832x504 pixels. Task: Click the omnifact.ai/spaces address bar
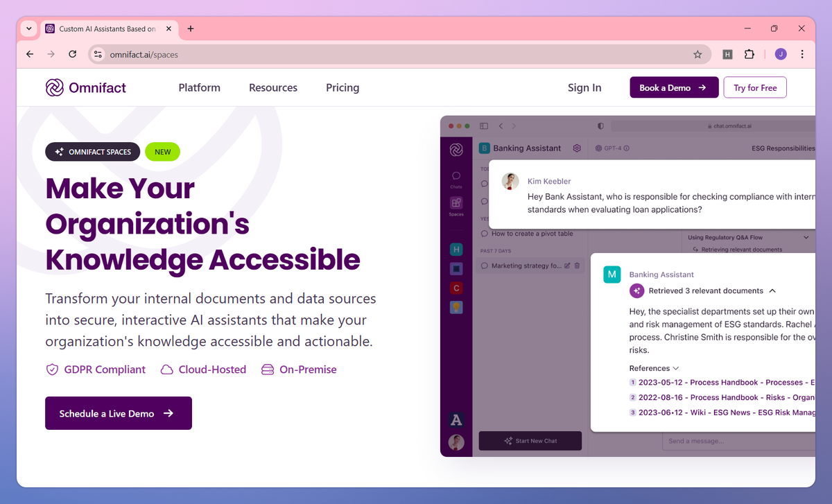(x=399, y=54)
